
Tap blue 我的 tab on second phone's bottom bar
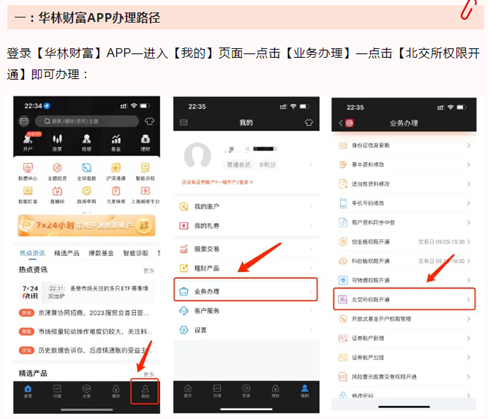click(x=305, y=391)
